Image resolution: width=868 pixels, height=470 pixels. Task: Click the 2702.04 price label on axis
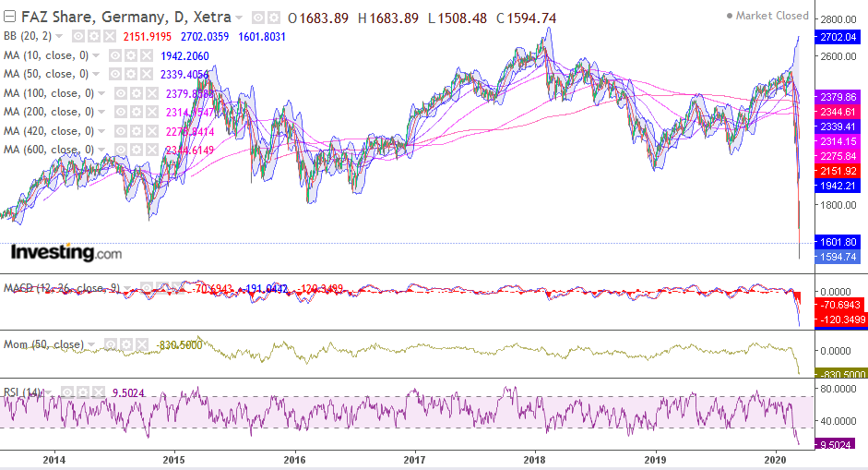[x=838, y=37]
